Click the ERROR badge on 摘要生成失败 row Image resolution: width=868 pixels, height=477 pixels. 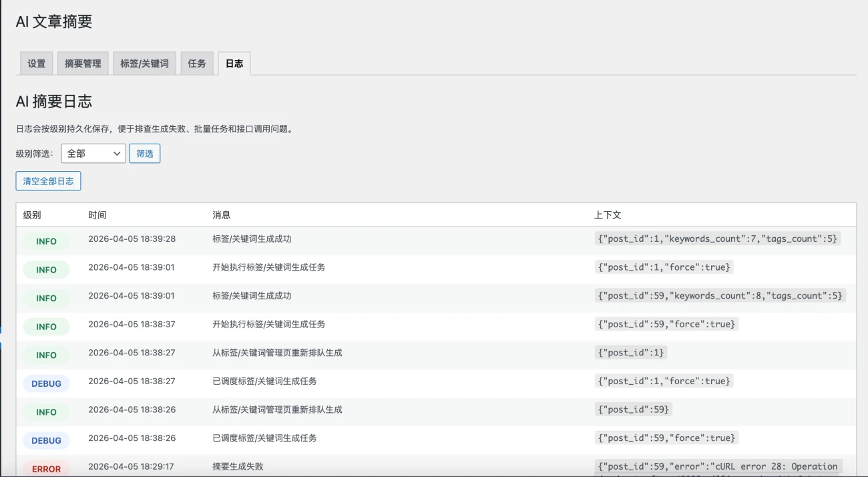(x=46, y=468)
